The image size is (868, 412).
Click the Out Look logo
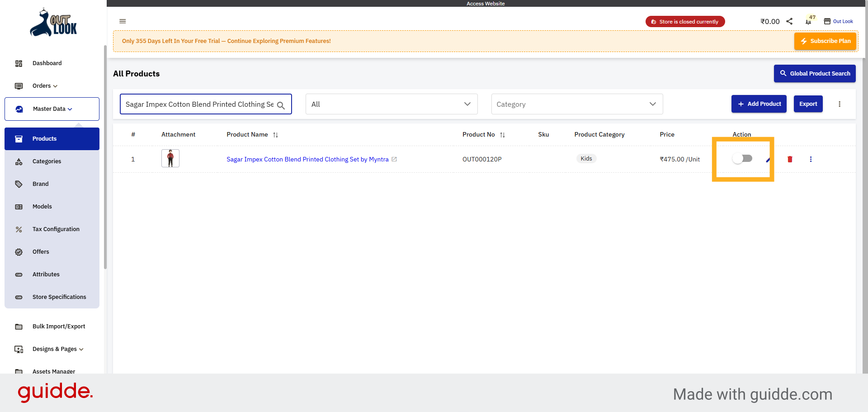click(54, 22)
